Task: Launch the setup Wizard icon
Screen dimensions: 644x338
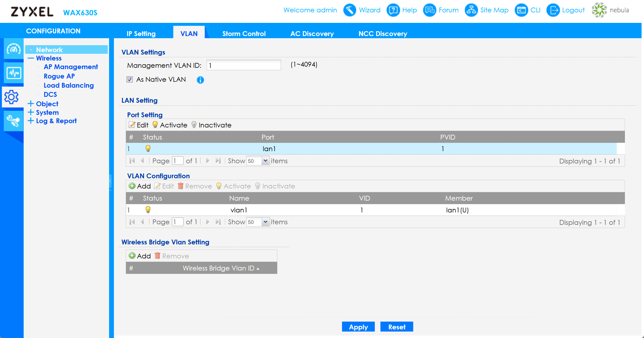Action: tap(350, 10)
